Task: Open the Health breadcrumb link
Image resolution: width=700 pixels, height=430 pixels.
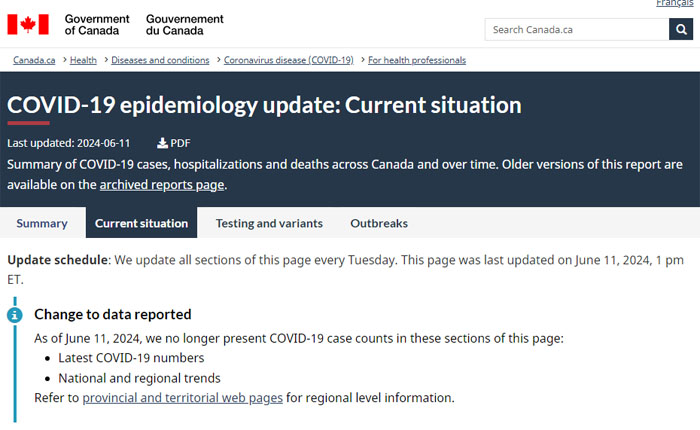Action: pos(84,60)
